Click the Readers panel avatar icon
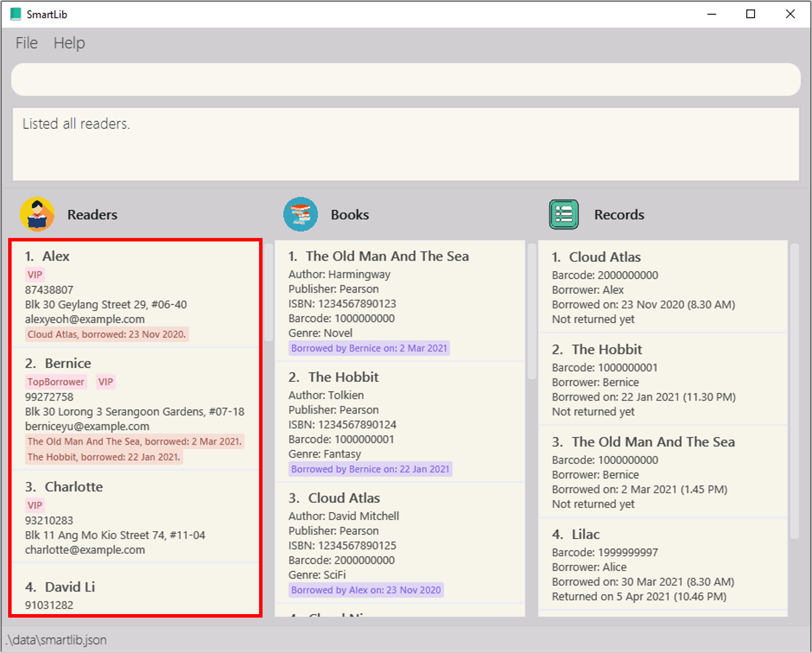 pyautogui.click(x=37, y=214)
